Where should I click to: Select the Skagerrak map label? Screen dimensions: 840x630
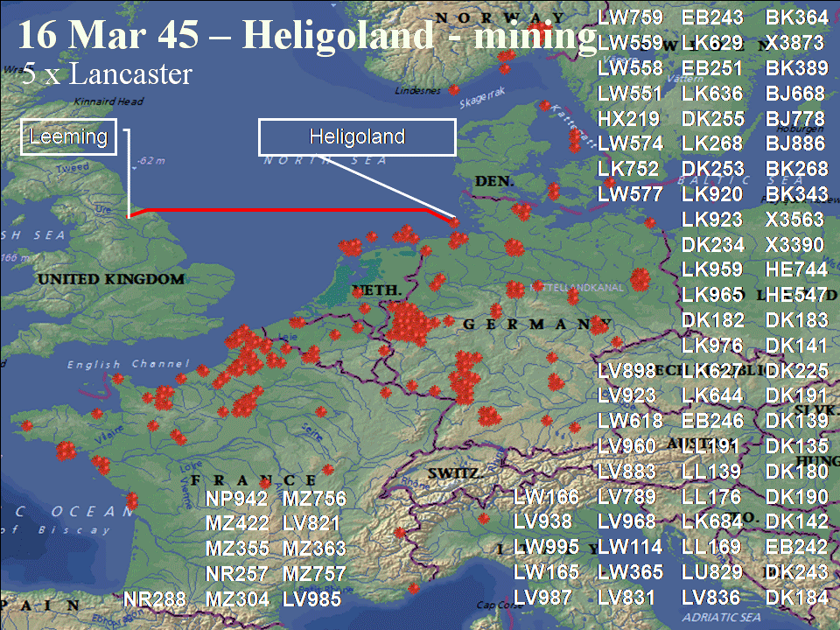point(481,98)
